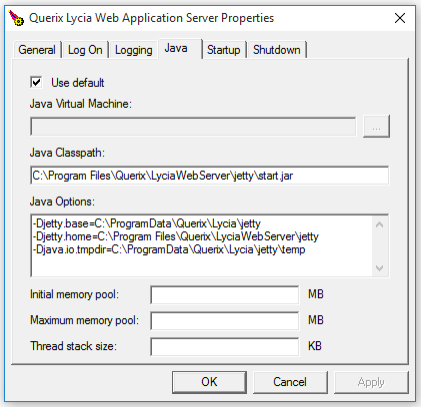
Task: Click the Thread stack size label
Action: (x=73, y=346)
